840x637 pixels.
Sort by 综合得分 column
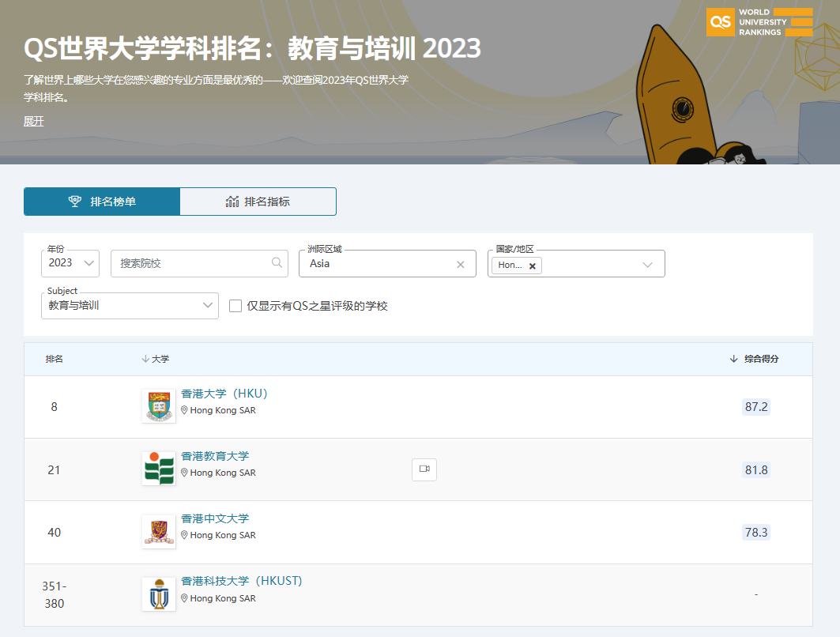pos(754,359)
